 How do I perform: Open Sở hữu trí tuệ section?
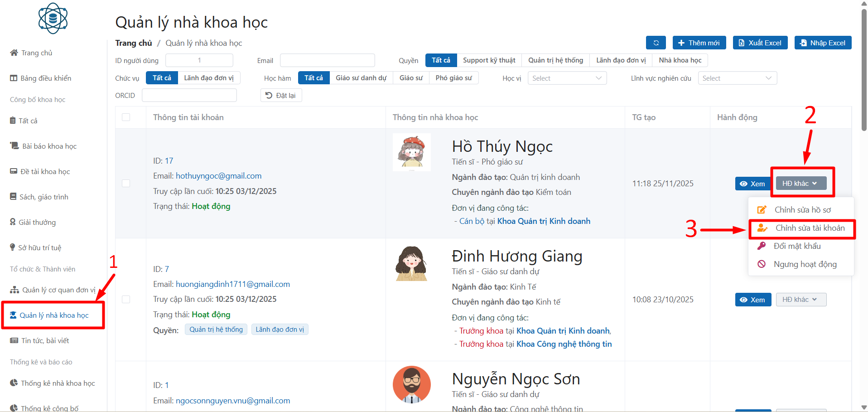pyautogui.click(x=39, y=248)
